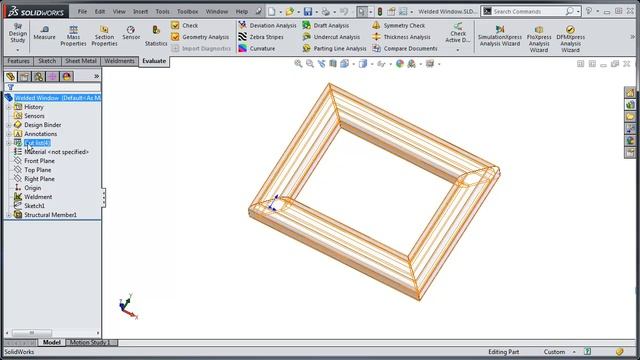
Task: Open the Measure tool
Action: click(x=44, y=33)
